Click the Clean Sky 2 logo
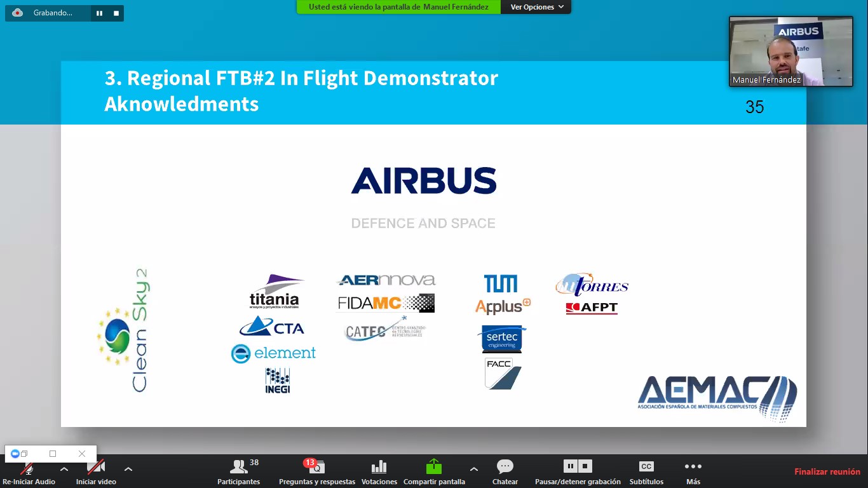The width and height of the screenshot is (868, 488). point(123,330)
